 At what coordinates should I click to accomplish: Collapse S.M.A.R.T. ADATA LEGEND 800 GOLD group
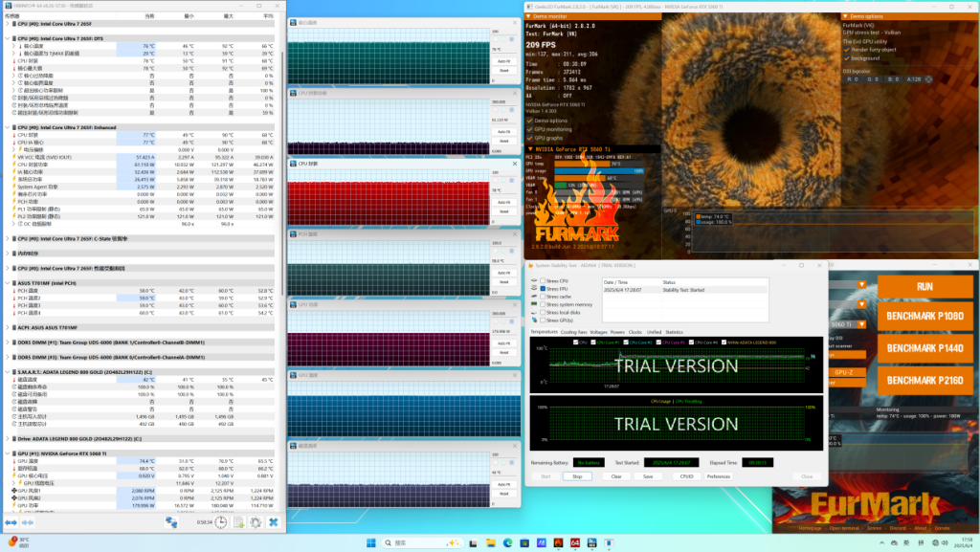pos(8,372)
